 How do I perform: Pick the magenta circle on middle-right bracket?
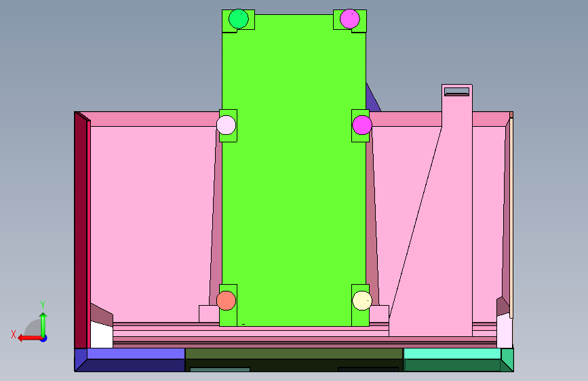click(x=362, y=125)
